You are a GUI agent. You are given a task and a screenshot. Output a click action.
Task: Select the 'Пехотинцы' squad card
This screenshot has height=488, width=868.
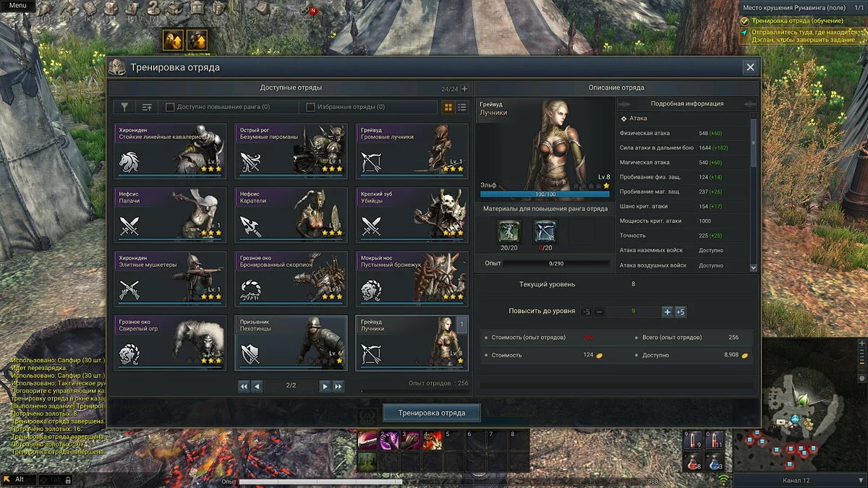point(291,343)
